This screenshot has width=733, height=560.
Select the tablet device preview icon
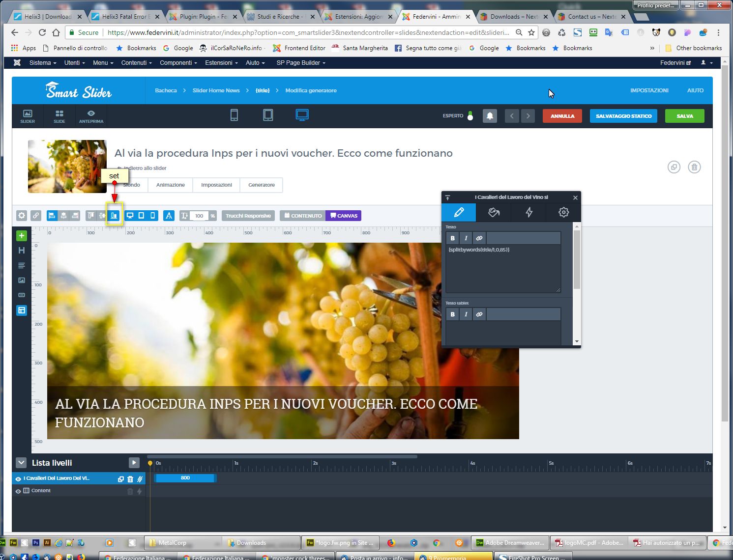click(268, 115)
